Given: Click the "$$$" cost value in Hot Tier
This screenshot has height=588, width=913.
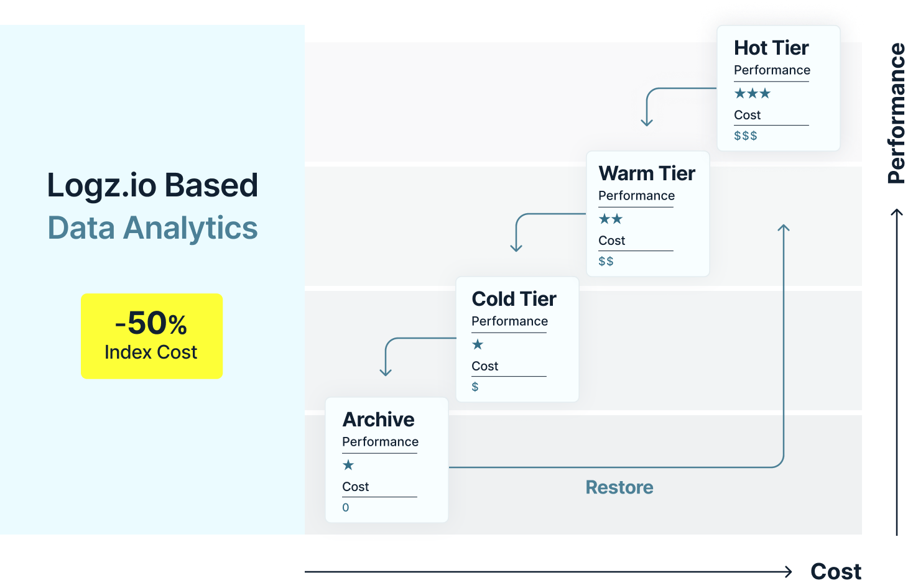Looking at the screenshot, I should (746, 136).
